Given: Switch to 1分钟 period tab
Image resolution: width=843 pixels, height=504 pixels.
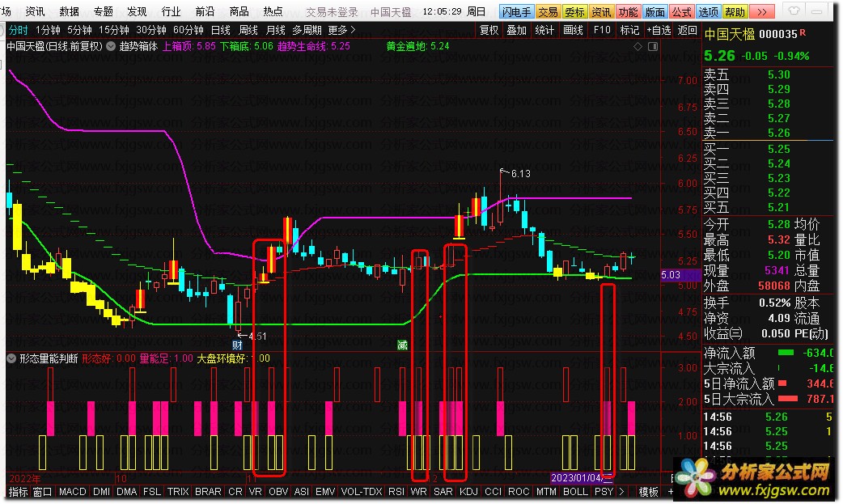Looking at the screenshot, I should point(48,30).
